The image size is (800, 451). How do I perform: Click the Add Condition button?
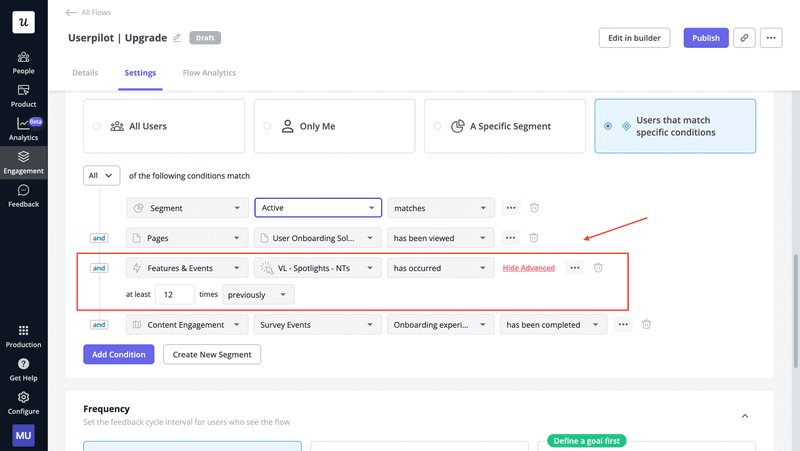pyautogui.click(x=119, y=354)
